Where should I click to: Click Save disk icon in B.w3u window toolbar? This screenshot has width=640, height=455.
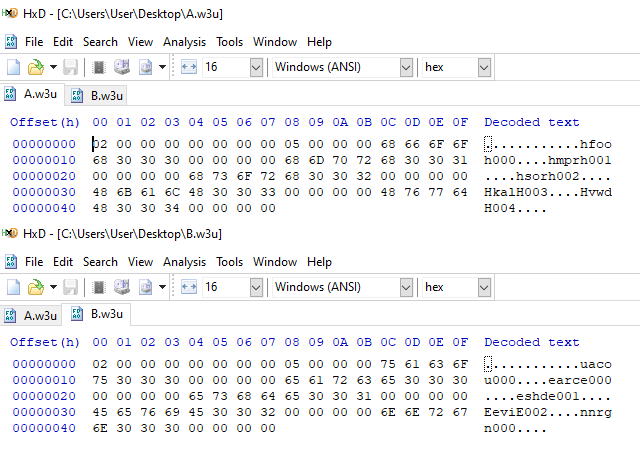click(70, 287)
